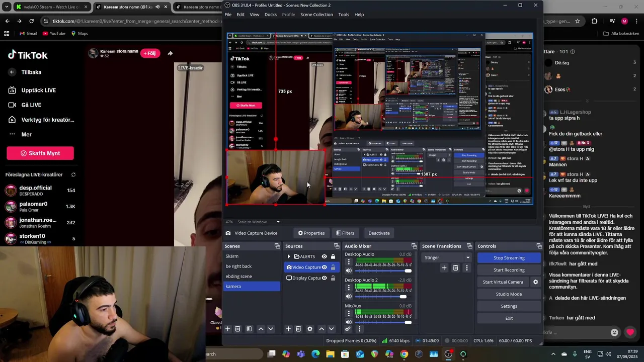This screenshot has width=644, height=362.
Task: Toggle lock on Display Capture source
Action: point(333,278)
